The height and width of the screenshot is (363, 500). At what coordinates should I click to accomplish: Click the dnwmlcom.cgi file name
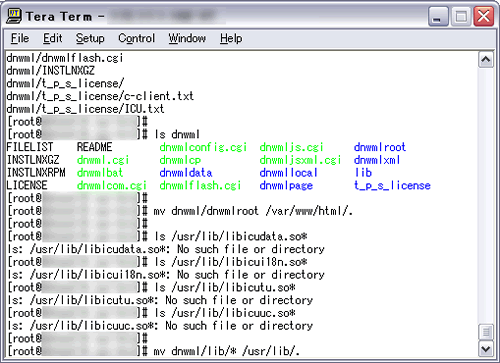(x=112, y=185)
